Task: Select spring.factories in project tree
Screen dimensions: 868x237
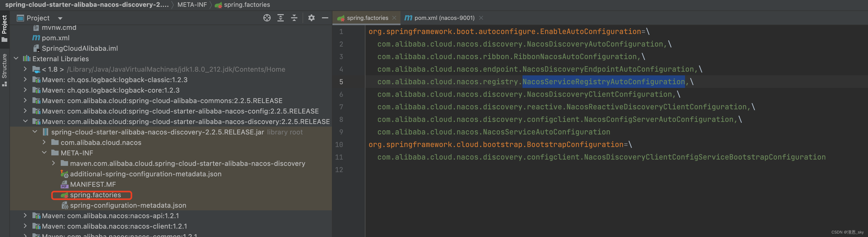Action: click(x=95, y=195)
